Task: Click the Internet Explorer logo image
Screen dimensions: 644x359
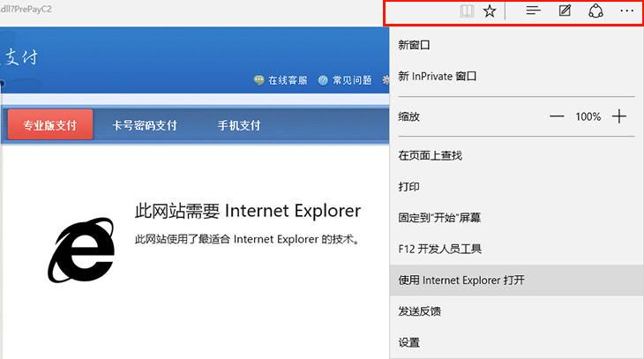Action: (x=81, y=250)
